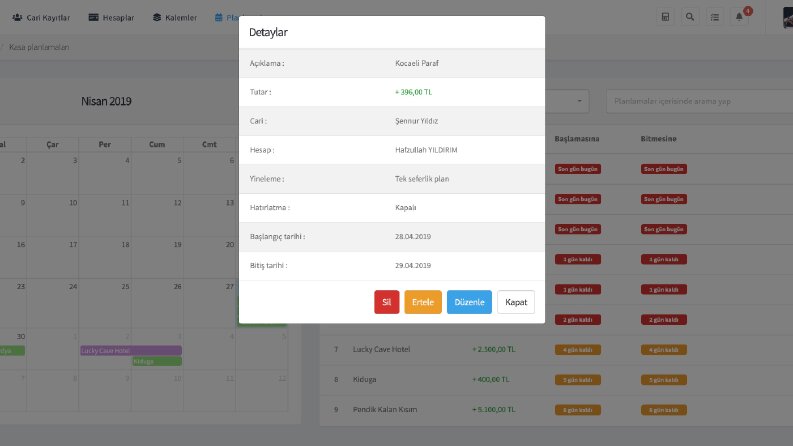Click the Kiduga table row name
Screen dimensions: 793x446
coord(364,379)
